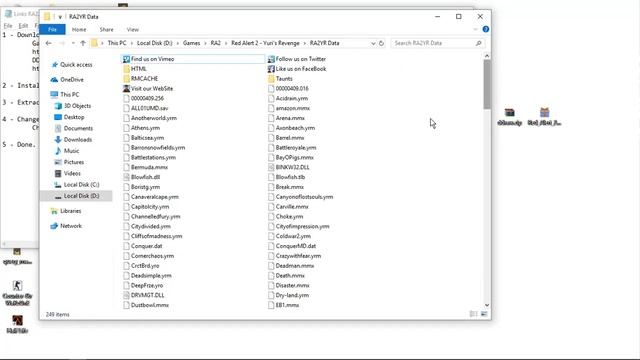Refresh the RA2YR Data folder view
The image size is (640, 360).
(381, 43)
